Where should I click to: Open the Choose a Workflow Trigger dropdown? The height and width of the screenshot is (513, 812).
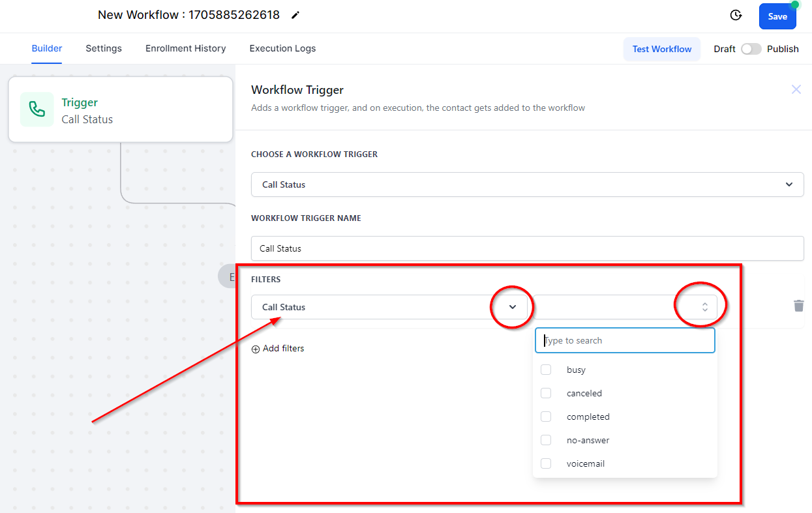[527, 184]
